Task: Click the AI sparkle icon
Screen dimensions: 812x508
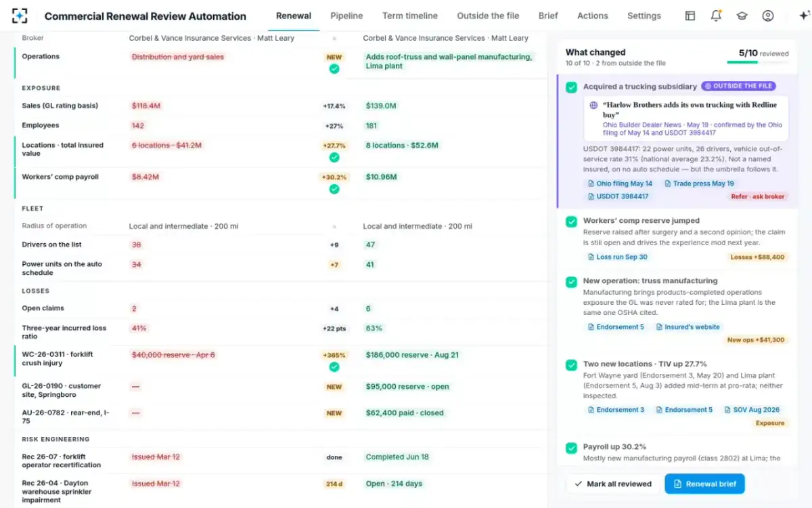Action: click(805, 16)
